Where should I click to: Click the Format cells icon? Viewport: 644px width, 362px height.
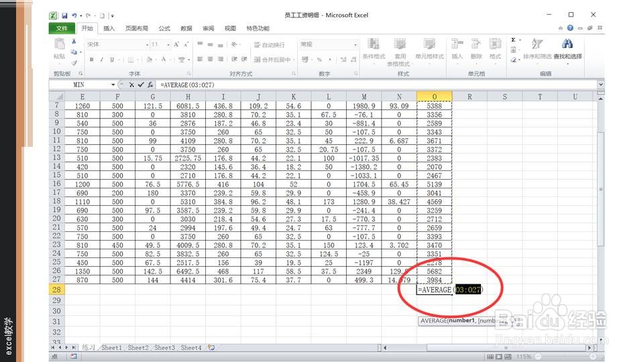click(495, 44)
